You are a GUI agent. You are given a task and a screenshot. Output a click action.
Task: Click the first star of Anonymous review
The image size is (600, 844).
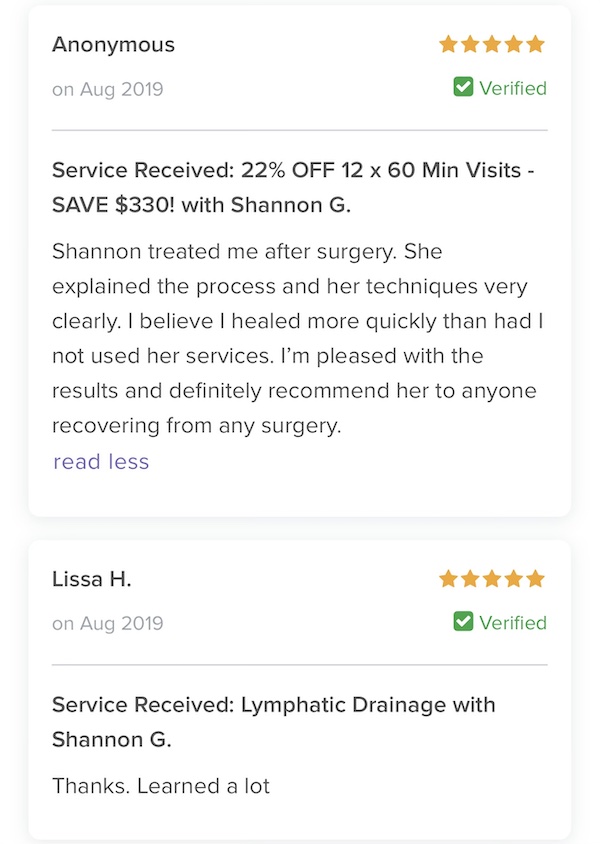point(448,44)
